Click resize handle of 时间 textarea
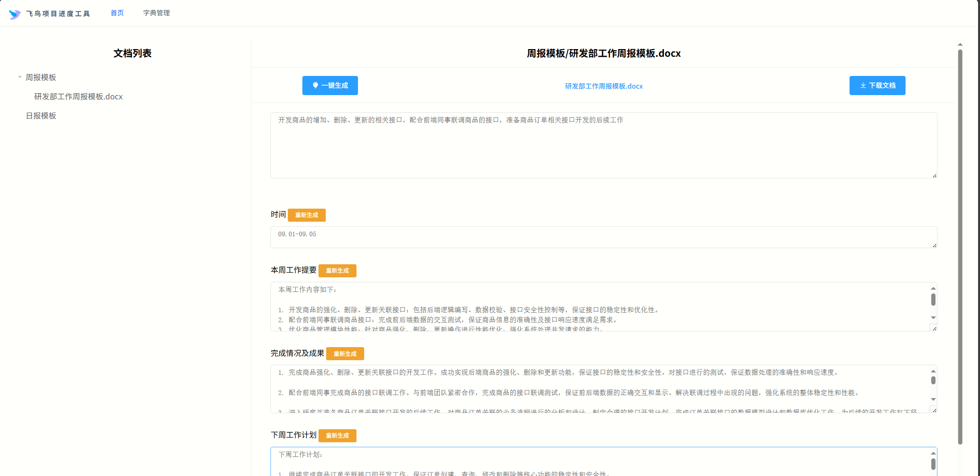This screenshot has width=980, height=476. pos(934,245)
